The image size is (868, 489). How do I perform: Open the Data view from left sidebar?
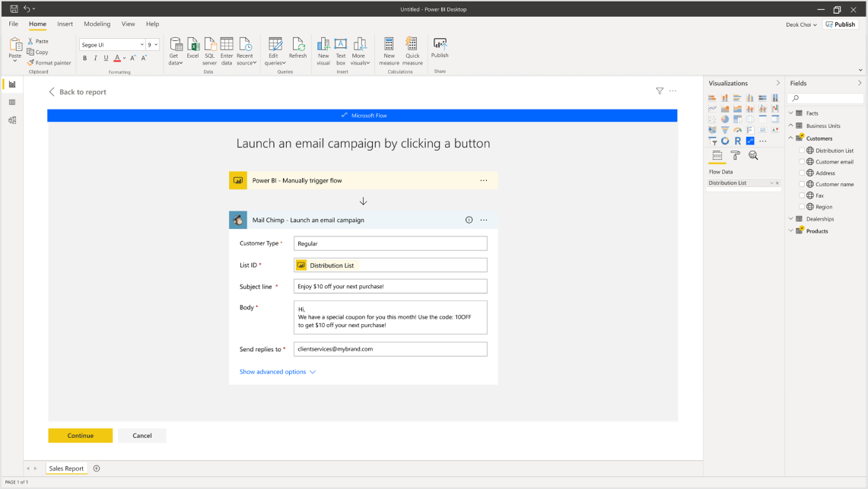tap(12, 102)
